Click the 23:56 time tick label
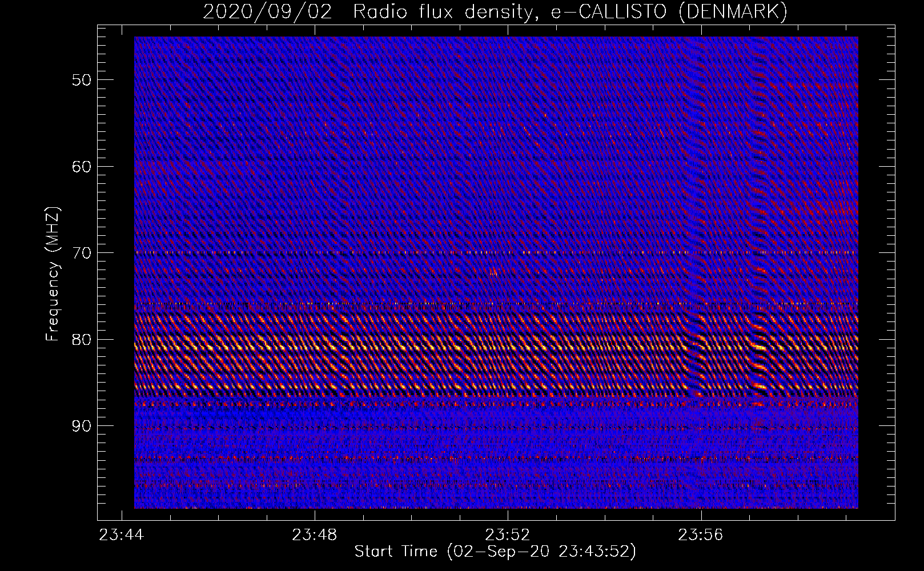Viewport: 924px width, 571px height. 701,535
